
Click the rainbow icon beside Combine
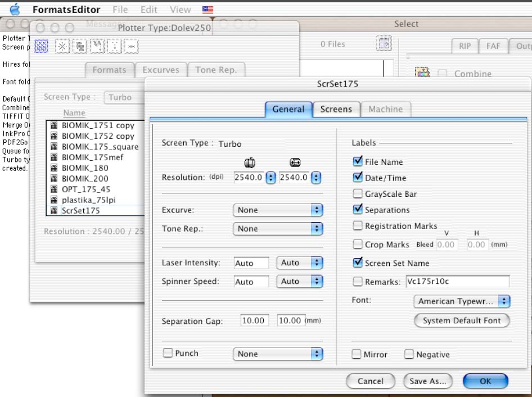[422, 73]
